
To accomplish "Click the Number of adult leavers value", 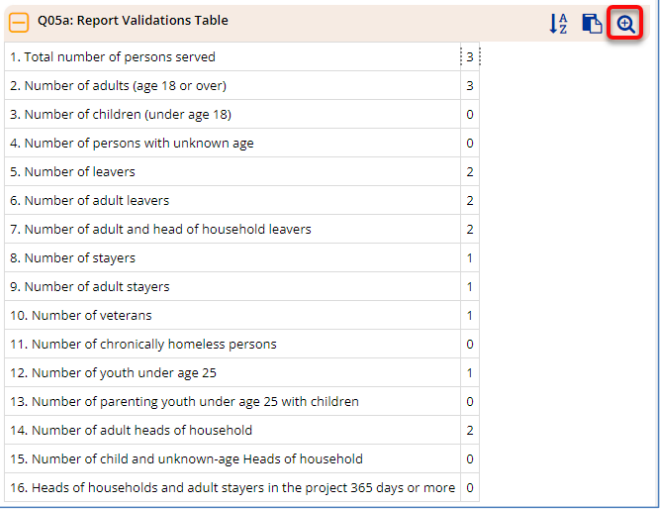I will point(470,201).
